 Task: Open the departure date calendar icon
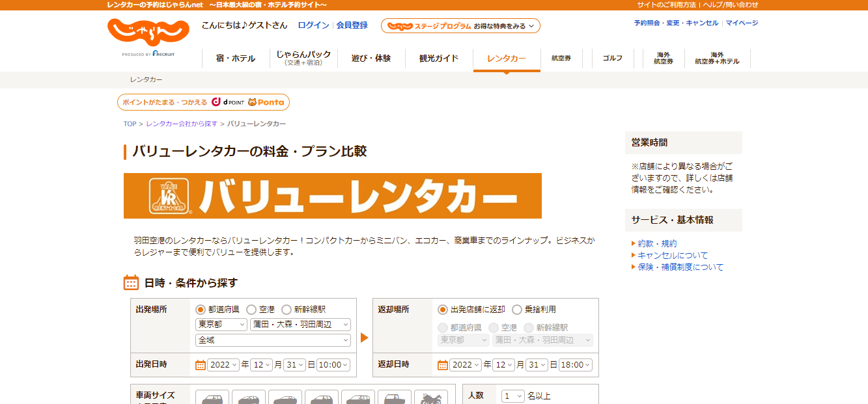[201, 365]
